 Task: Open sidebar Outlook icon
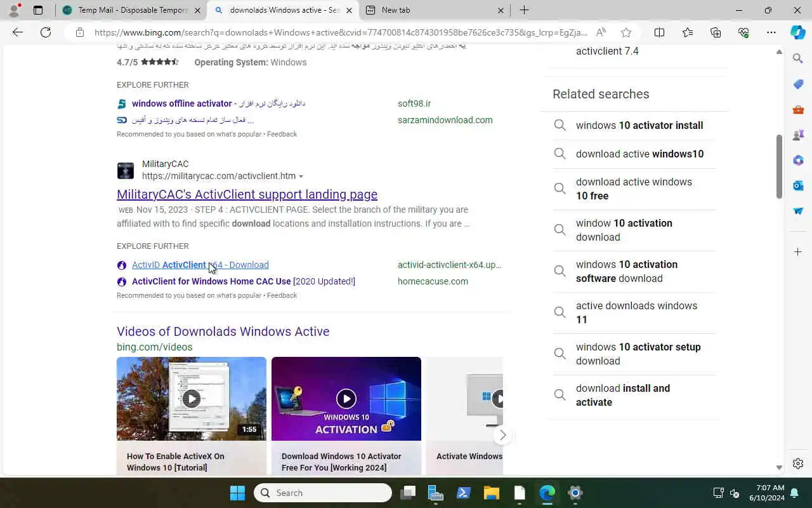[x=798, y=185]
